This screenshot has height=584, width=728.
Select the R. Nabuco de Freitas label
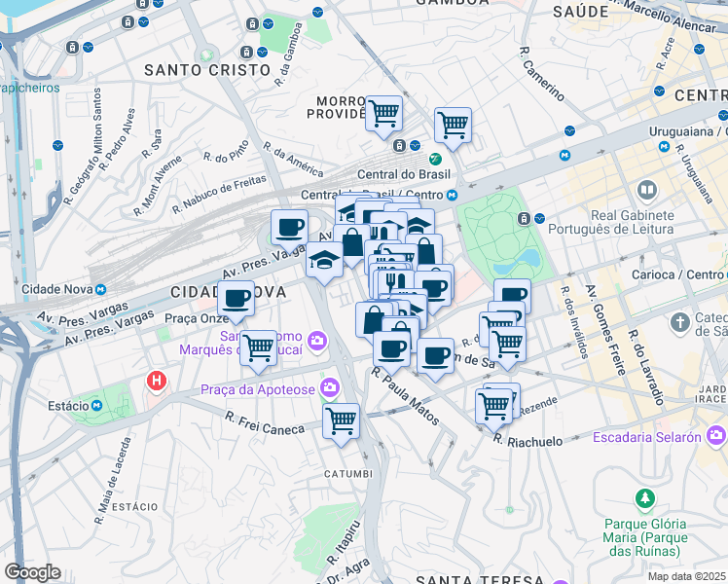point(219,195)
